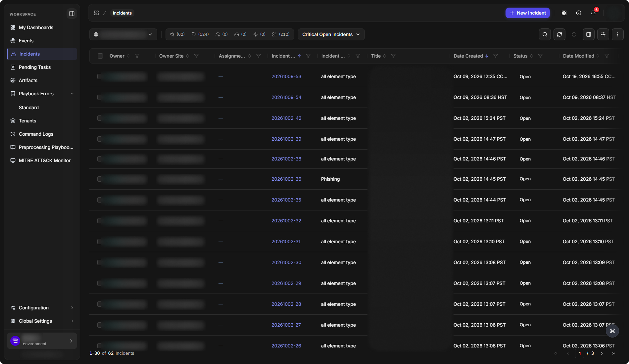
Task: Check the row for incident 20261009-53
Action: pyautogui.click(x=99, y=76)
